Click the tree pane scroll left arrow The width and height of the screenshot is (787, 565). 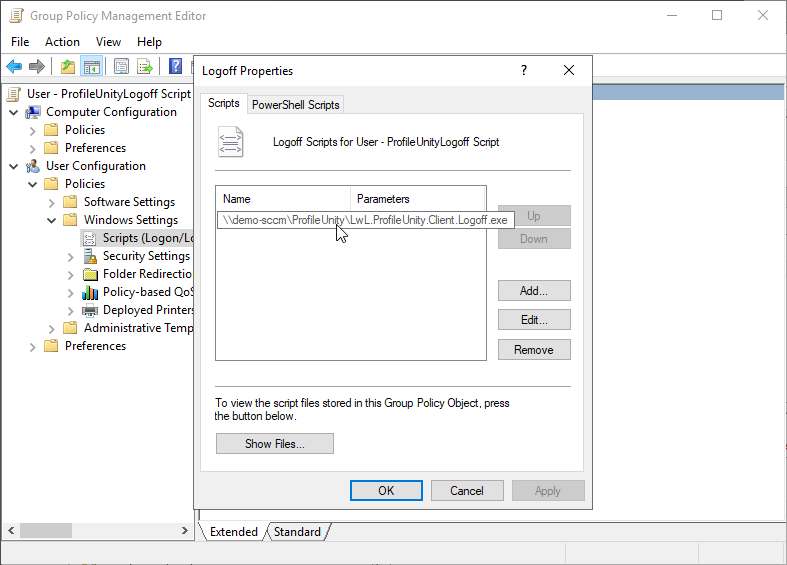pyautogui.click(x=11, y=530)
